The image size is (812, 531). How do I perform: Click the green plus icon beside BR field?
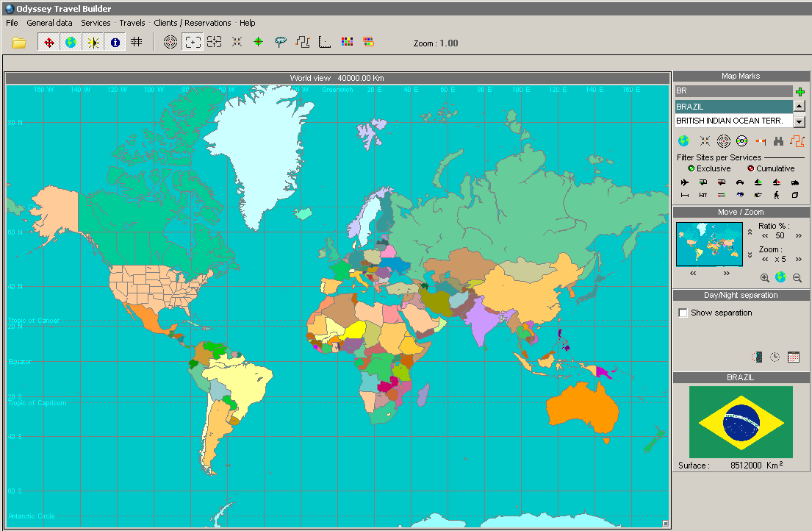[x=800, y=92]
